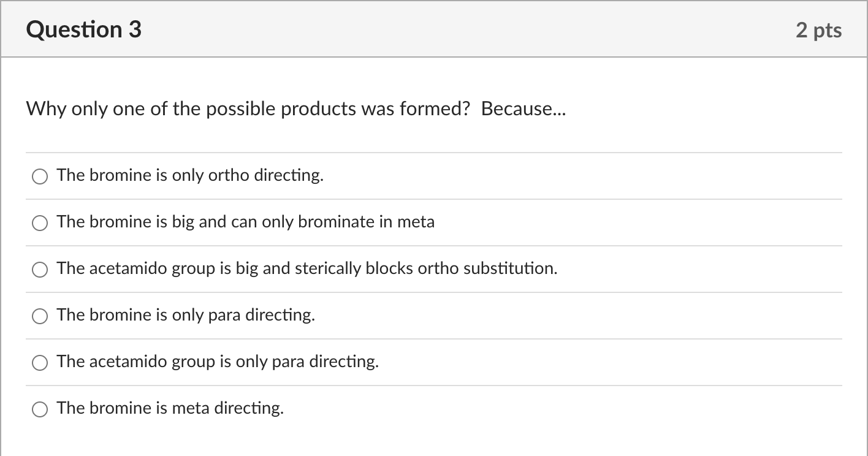Select radio button for "bromine is big" option
The width and height of the screenshot is (868, 456).
(40, 222)
